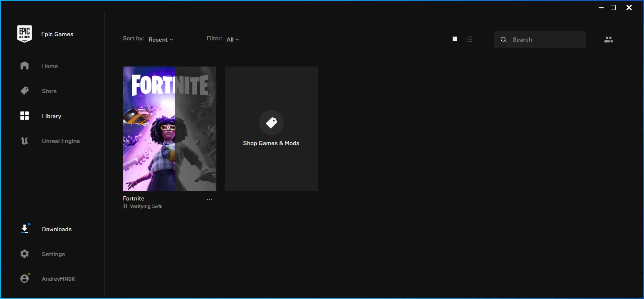Click the Unreal Engine logo icon
Viewport: 644px width, 299px height.
coord(25,141)
